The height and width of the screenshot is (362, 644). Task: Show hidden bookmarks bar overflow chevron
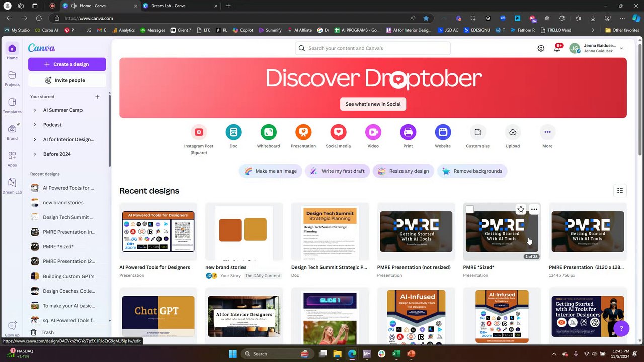(593, 30)
